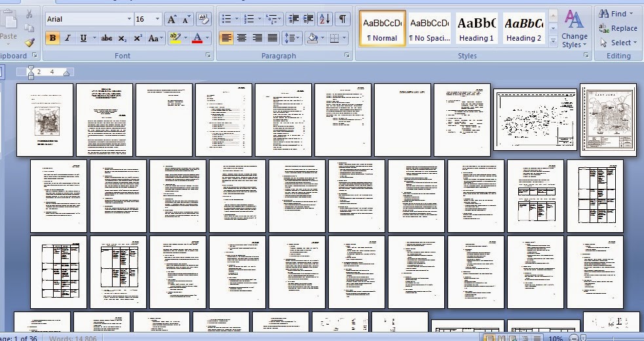This screenshot has width=644, height=341.
Task: Open the Paragraph dialog launcher
Action: (347, 55)
